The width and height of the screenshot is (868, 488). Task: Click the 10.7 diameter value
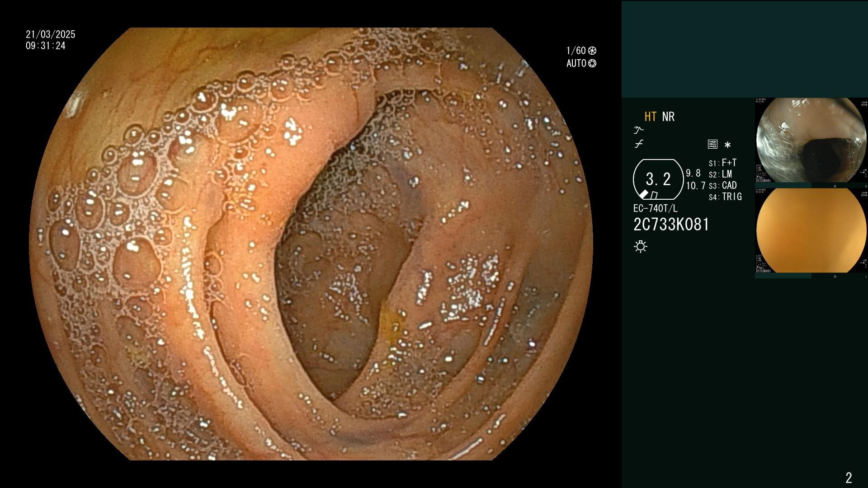click(696, 186)
